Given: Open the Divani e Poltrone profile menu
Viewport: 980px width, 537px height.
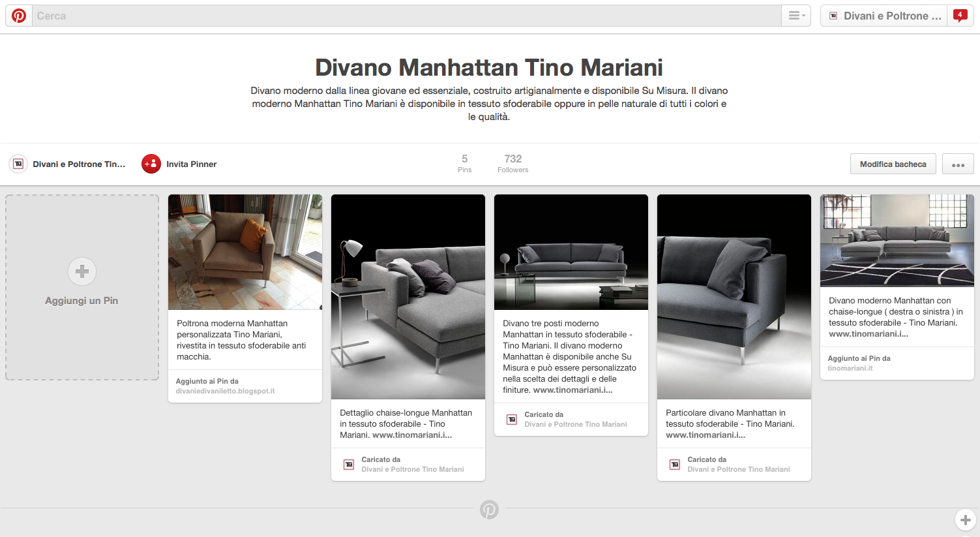Looking at the screenshot, I should click(885, 16).
